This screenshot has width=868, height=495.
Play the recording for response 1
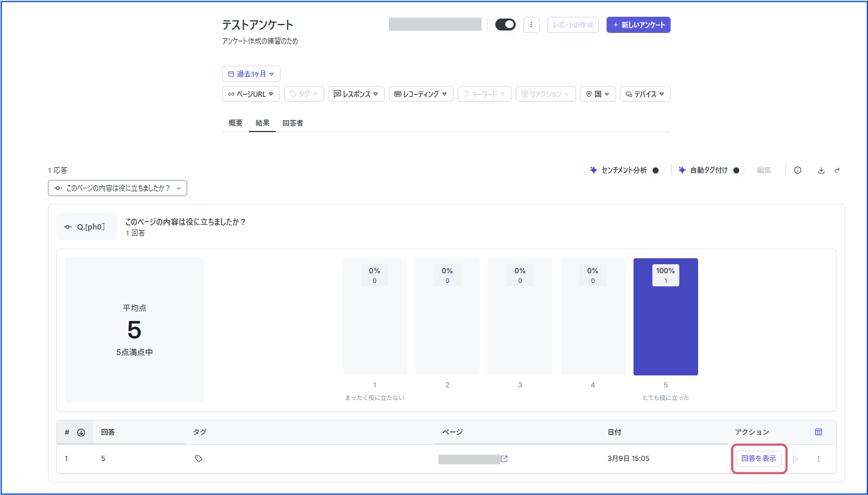point(796,459)
